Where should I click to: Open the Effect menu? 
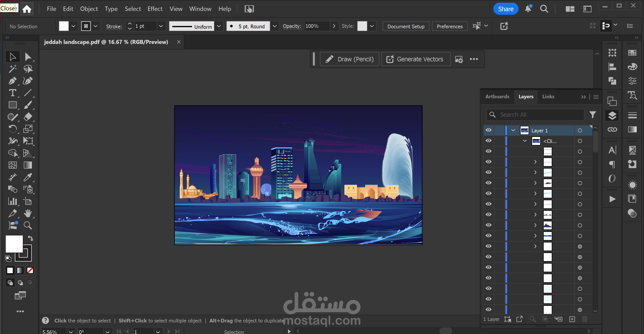coord(155,9)
